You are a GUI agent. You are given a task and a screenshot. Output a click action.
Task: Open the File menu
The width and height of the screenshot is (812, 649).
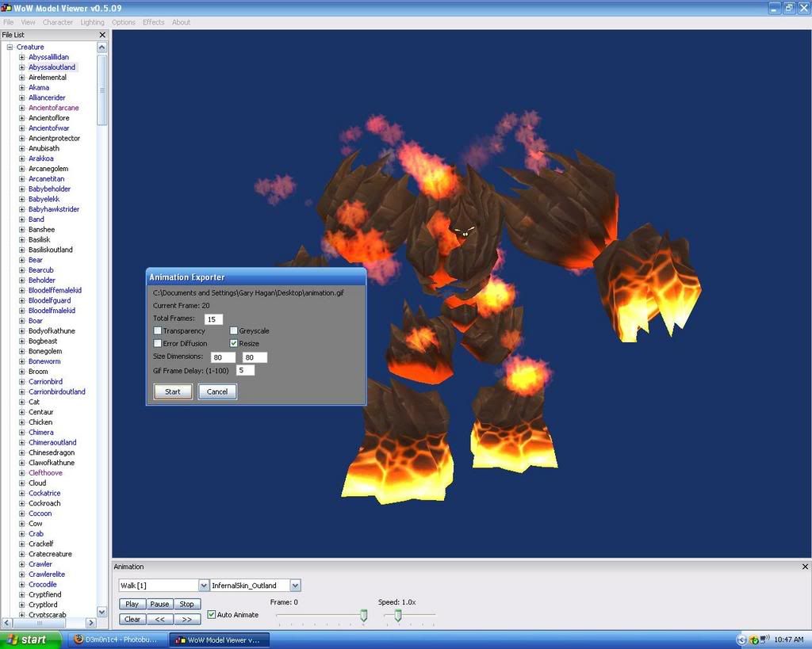click(8, 22)
